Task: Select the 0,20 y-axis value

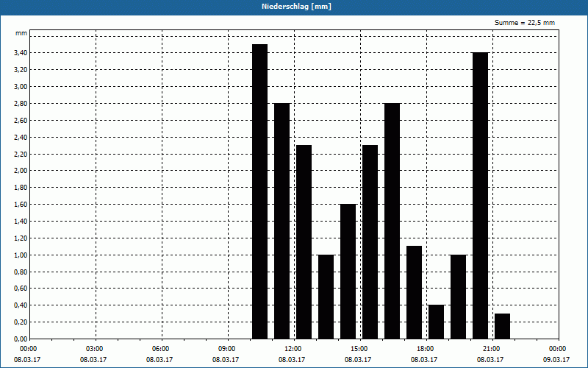Action: [21, 322]
